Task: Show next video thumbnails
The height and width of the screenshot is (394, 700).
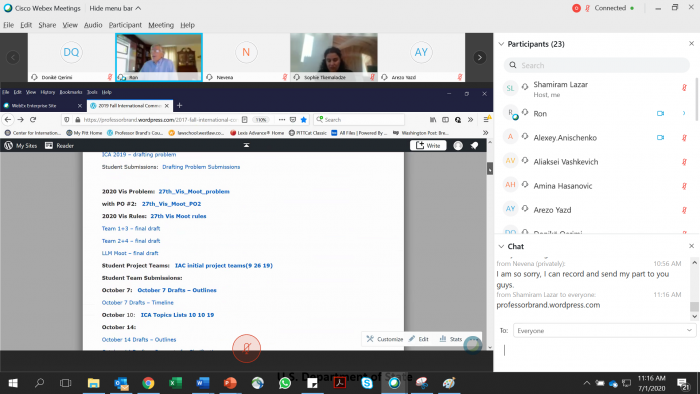Action: 479,57
